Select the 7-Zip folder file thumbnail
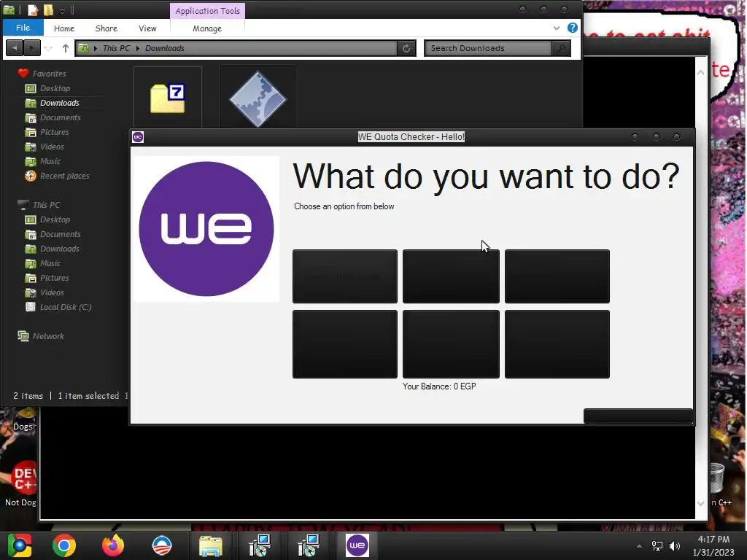The width and height of the screenshot is (747, 560). 168,98
